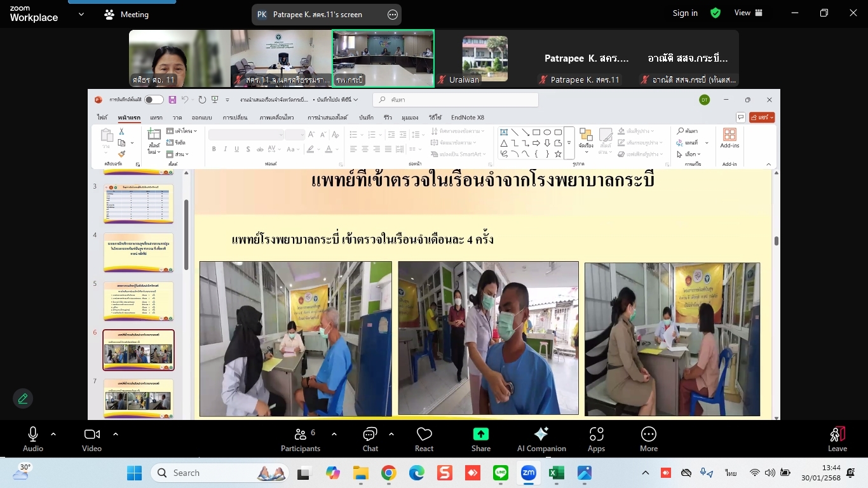Image resolution: width=868 pixels, height=488 pixels.
Task: Align text left in the paragraph group
Action: [353, 149]
